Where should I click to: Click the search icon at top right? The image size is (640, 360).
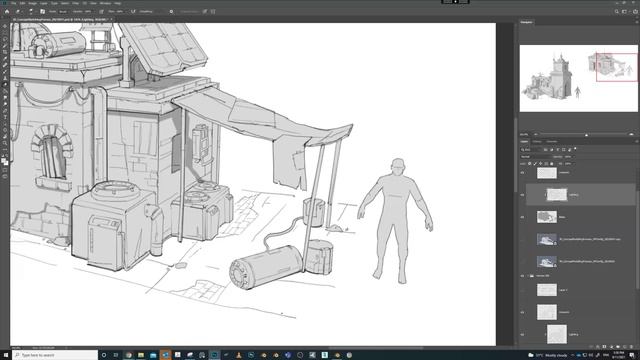point(617,11)
